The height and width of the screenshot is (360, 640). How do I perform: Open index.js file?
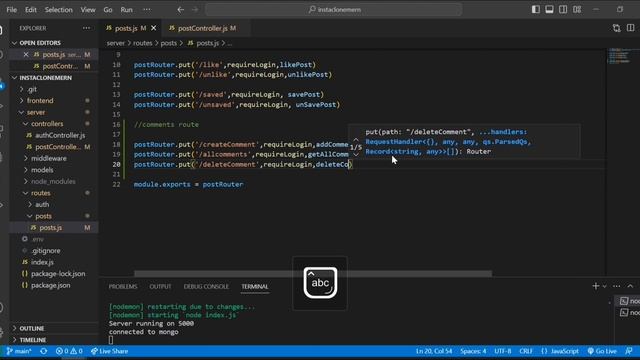(42, 262)
